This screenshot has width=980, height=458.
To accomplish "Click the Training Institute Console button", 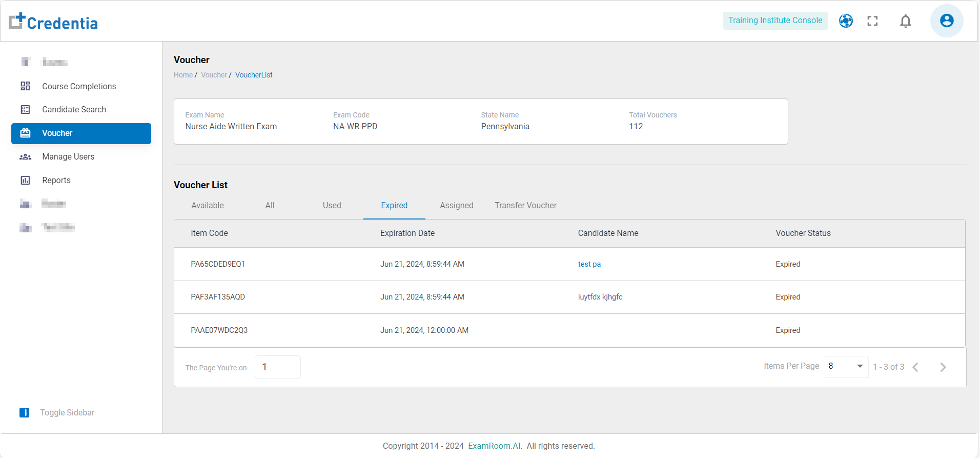I will coord(775,21).
